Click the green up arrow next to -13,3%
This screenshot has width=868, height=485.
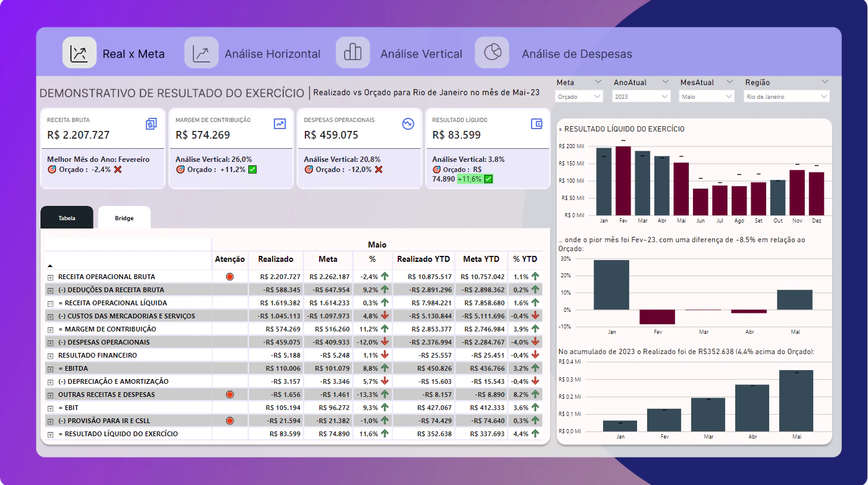click(385, 394)
